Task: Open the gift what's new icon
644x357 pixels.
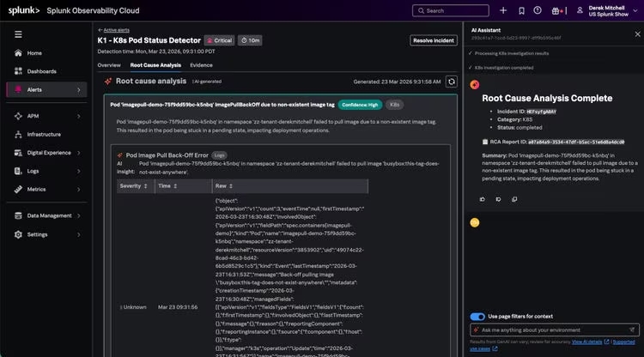Action: pyautogui.click(x=556, y=11)
